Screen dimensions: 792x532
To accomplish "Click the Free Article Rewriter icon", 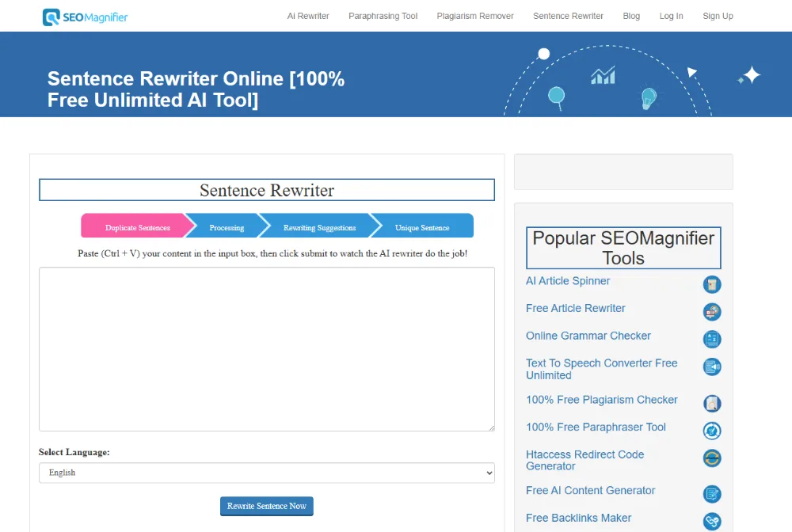I will (712, 312).
